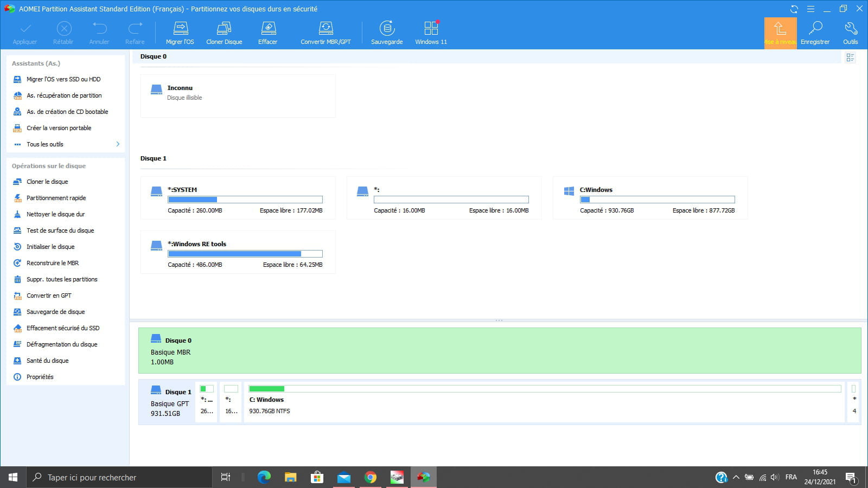Open the notification center icon

click(851, 478)
